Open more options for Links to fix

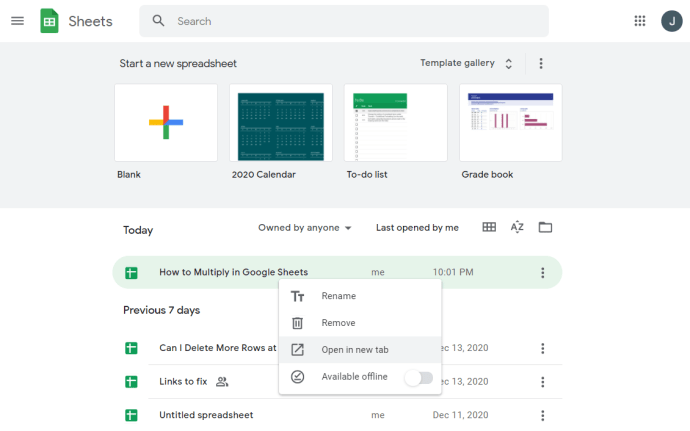(543, 382)
